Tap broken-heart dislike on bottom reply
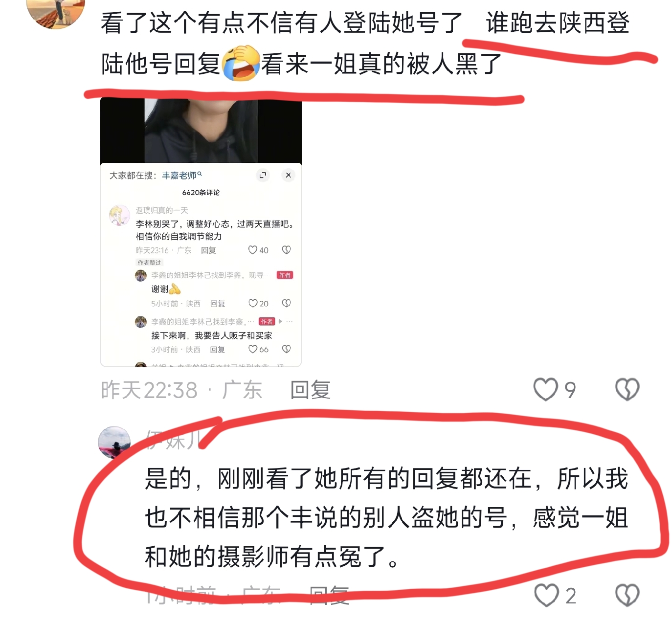The height and width of the screenshot is (623, 672). coord(627,595)
